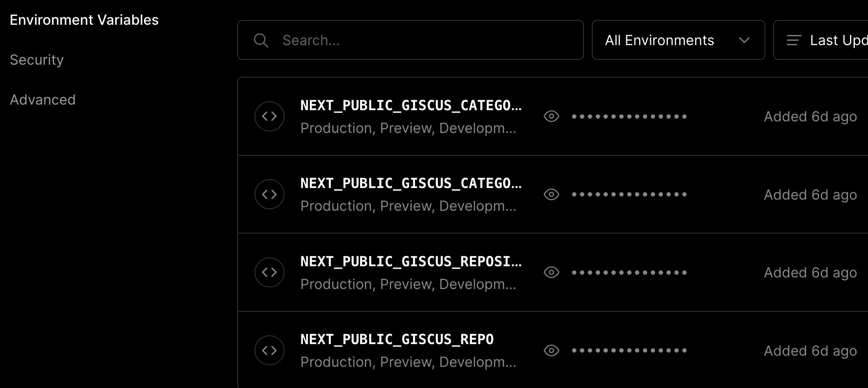Reveal value of first GISCUS_CATEGO variable

pos(551,116)
